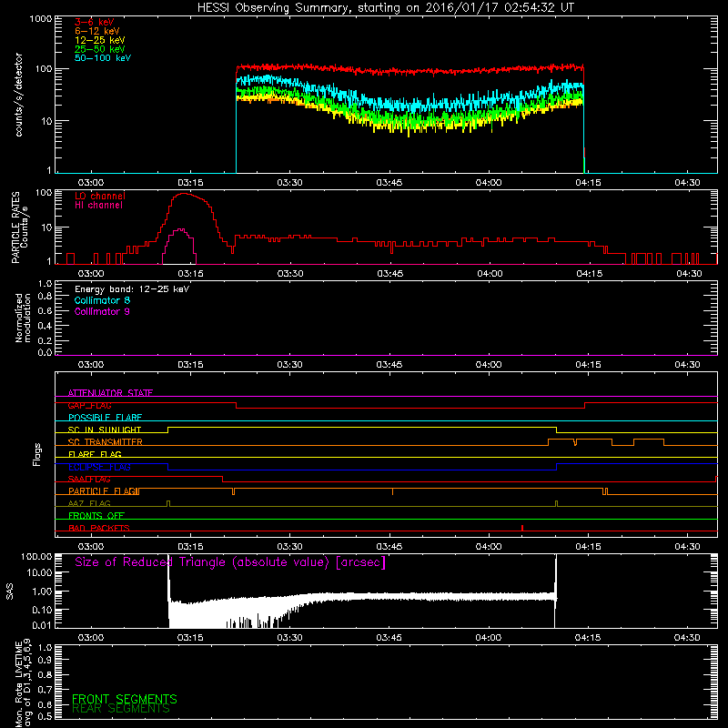Select the BAD_PACKETS flag label
Screen dimensions: 728x728
(x=99, y=529)
